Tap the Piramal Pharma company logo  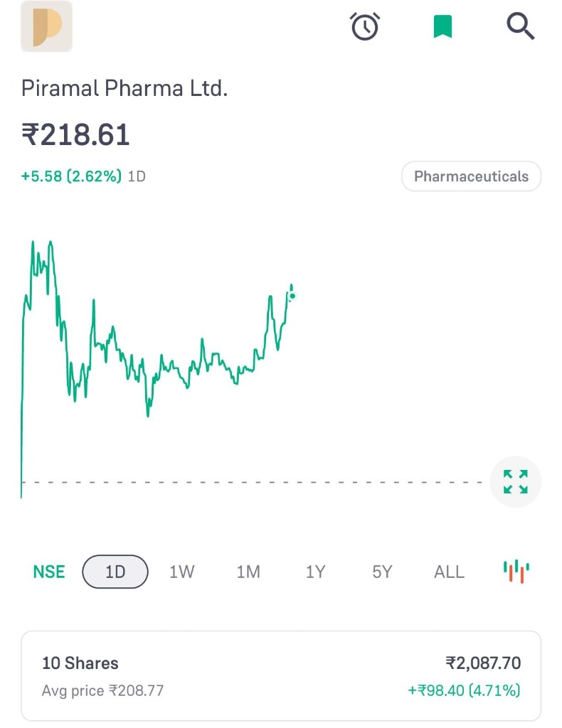click(46, 27)
